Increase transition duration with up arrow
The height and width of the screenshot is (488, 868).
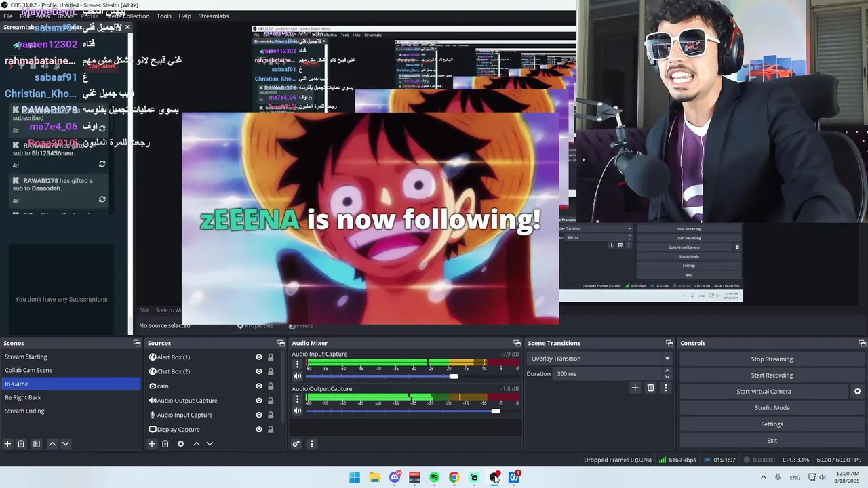coord(667,371)
